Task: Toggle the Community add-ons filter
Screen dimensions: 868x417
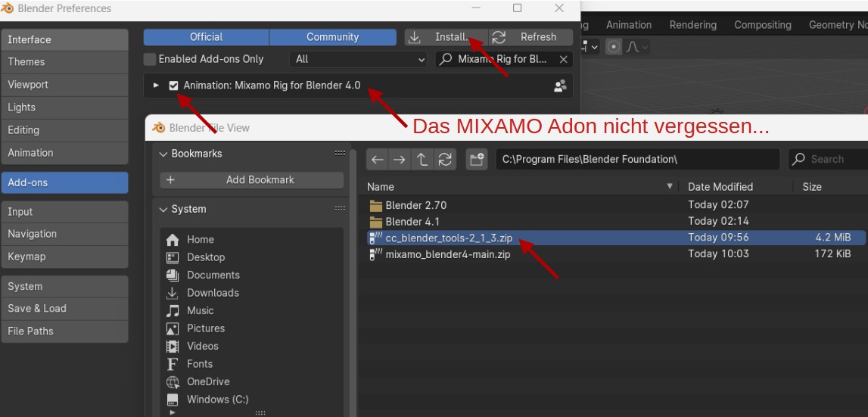Action: point(333,37)
